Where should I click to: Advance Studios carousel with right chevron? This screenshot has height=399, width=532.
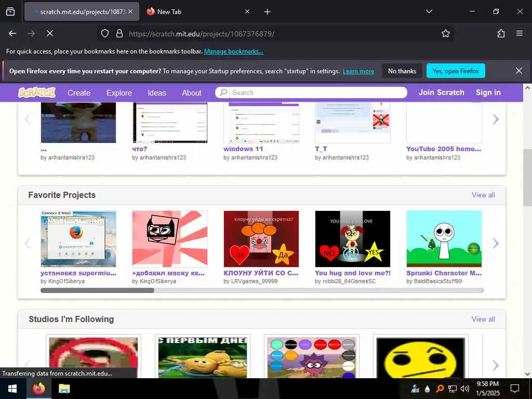496,365
